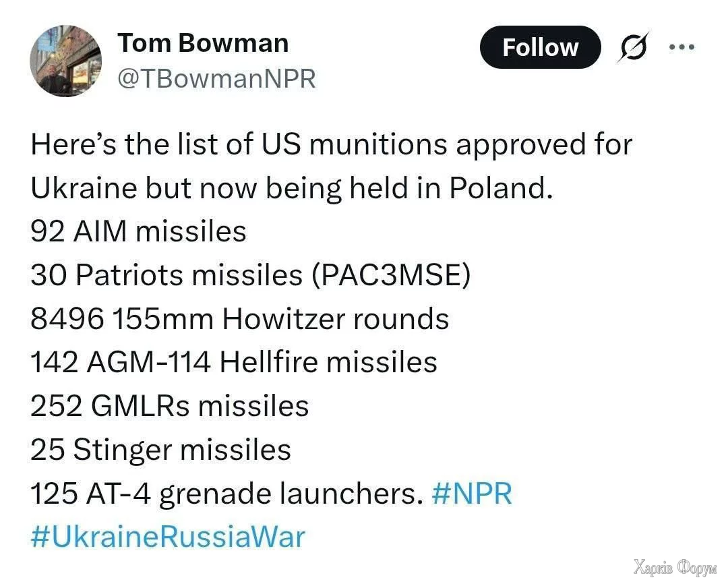
Task: Click the "(PAC3MSE)" parenthetical text
Action: coord(390,276)
